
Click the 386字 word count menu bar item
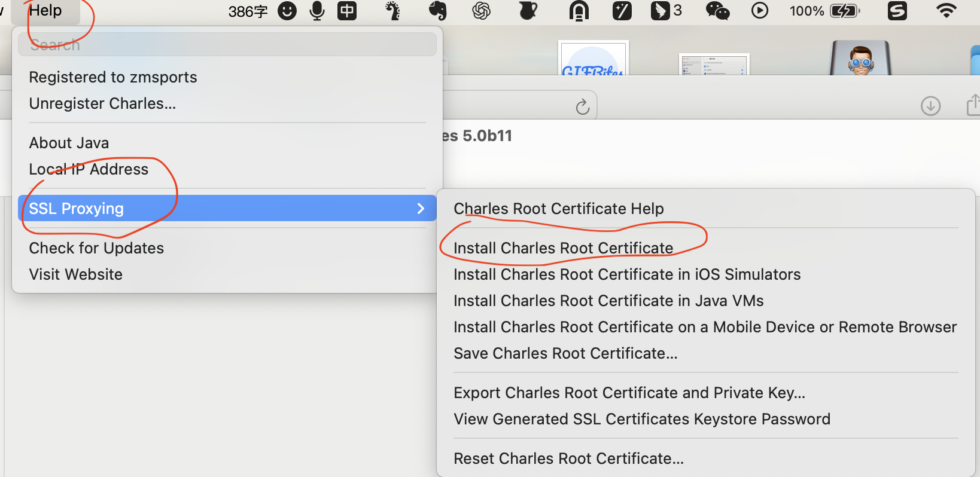[x=248, y=11]
